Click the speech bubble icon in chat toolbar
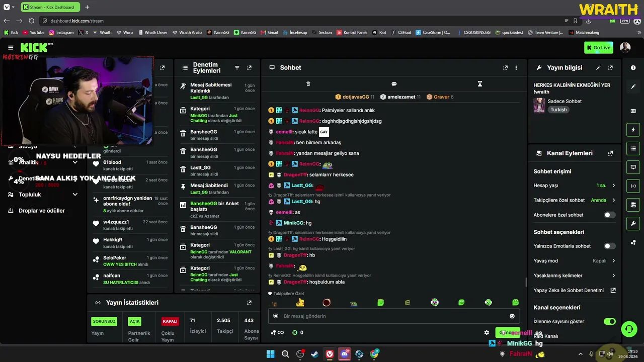Viewport: 644px width, 362px height. pos(394,84)
